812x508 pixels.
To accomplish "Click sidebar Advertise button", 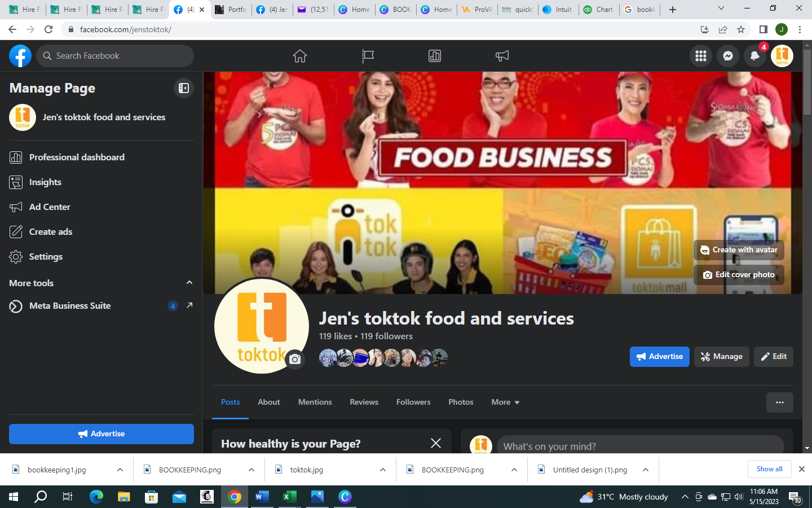I will pos(101,434).
